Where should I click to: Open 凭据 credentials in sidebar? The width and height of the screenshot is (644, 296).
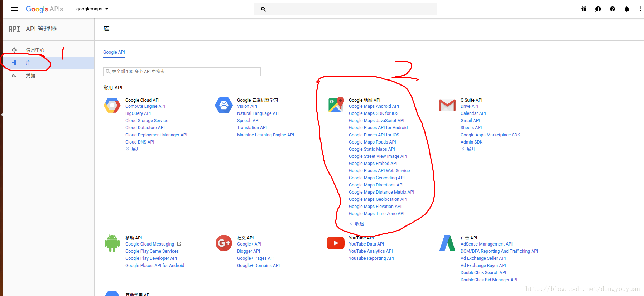coord(30,76)
